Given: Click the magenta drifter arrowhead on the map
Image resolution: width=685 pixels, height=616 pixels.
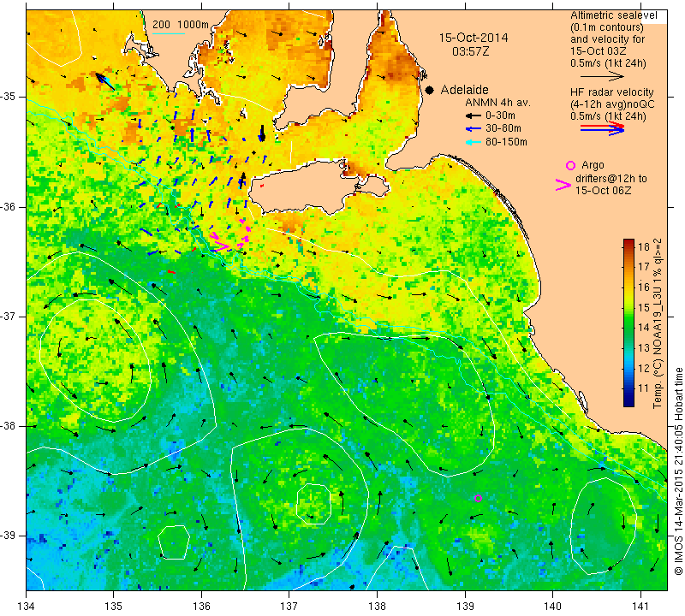Looking at the screenshot, I should click(x=221, y=246).
